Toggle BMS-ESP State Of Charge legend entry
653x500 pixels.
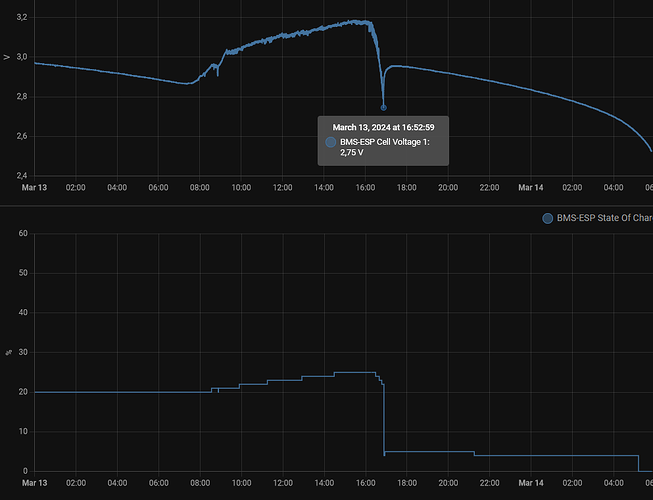point(598,218)
